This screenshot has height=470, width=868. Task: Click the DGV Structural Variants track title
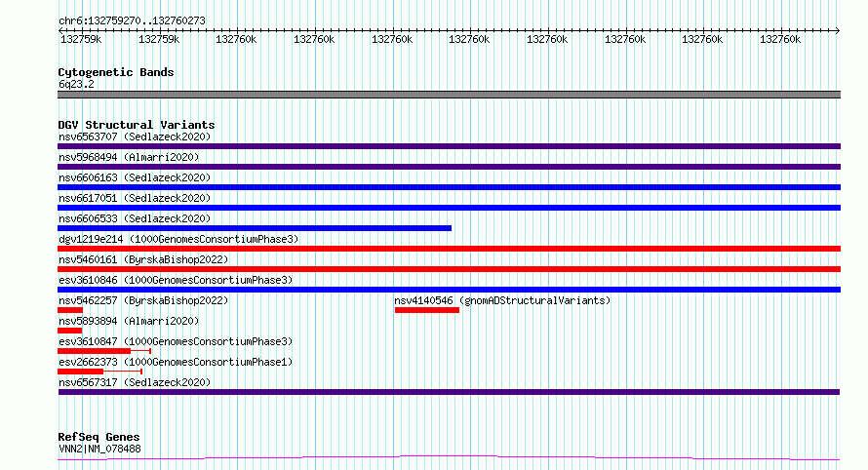(x=137, y=125)
